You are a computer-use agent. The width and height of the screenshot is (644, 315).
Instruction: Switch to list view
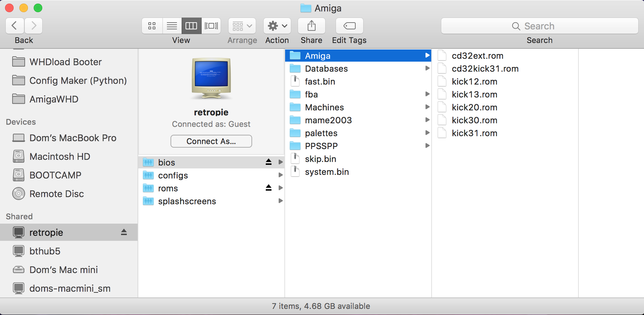point(172,26)
